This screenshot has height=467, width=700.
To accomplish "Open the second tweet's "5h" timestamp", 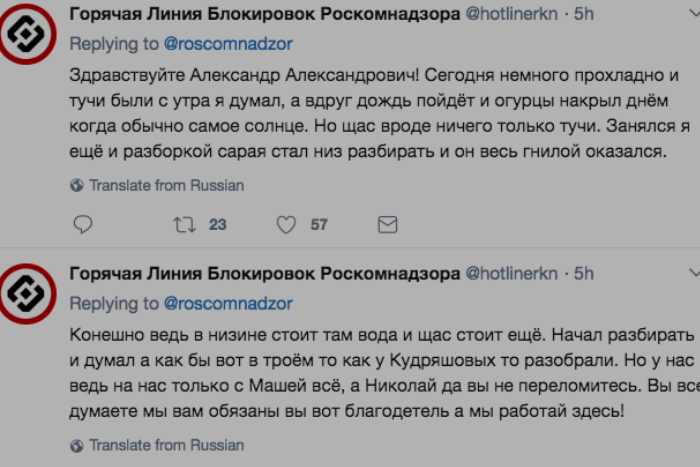I will [x=583, y=274].
